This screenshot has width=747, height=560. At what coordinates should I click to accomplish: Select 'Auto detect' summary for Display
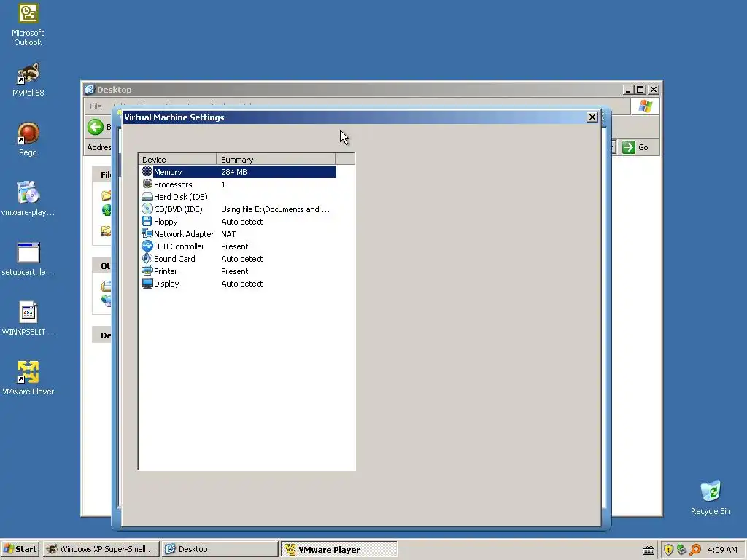(x=241, y=284)
